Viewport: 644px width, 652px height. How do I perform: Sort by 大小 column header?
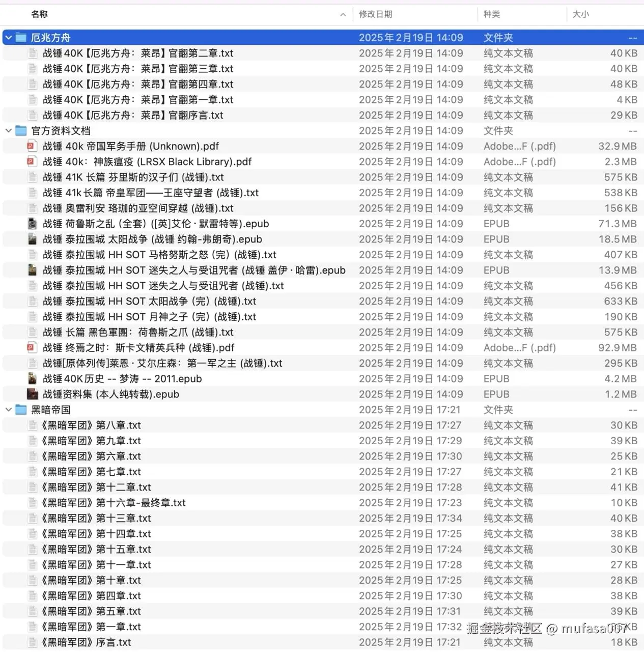click(581, 14)
